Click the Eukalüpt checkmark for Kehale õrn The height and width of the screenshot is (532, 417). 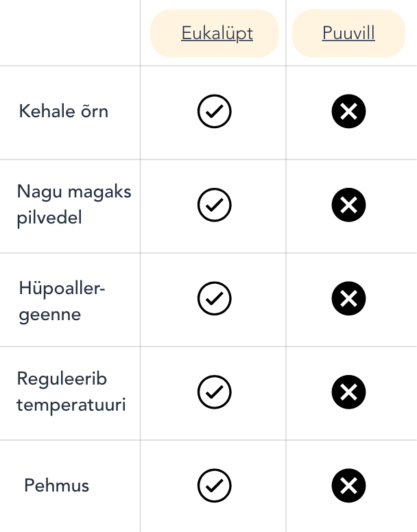215,111
